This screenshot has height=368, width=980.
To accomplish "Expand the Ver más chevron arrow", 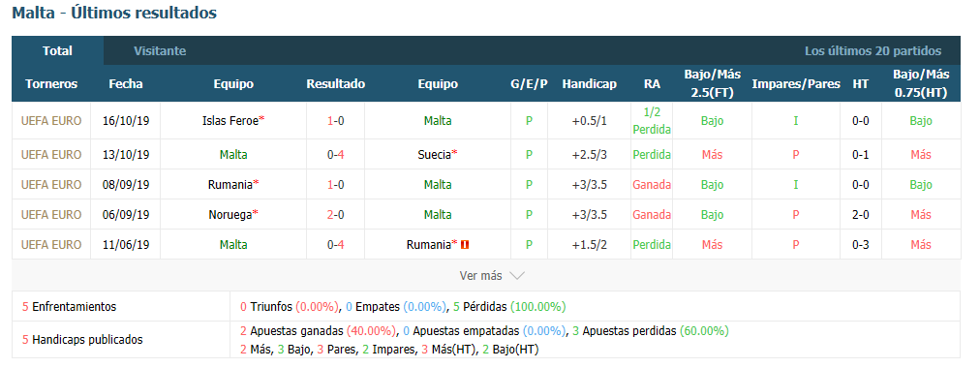I will click(x=517, y=276).
